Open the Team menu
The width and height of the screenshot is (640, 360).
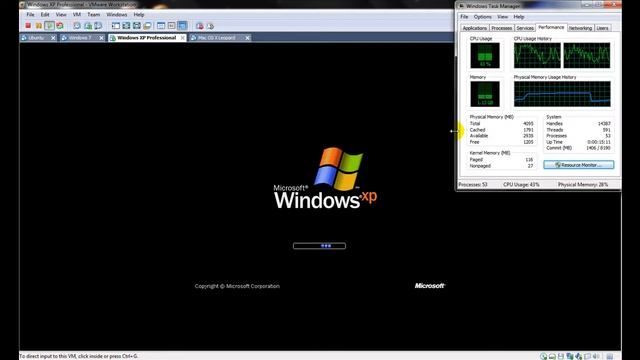(x=93, y=14)
